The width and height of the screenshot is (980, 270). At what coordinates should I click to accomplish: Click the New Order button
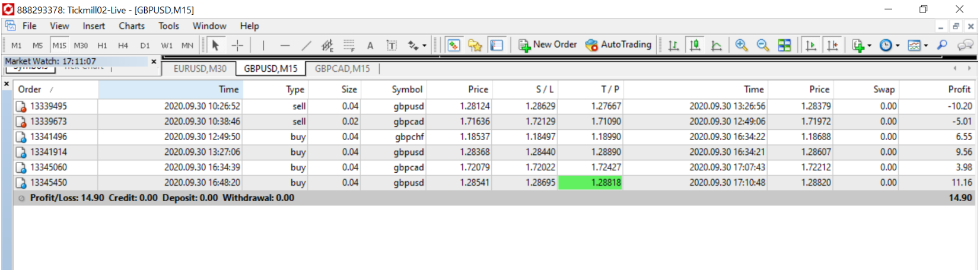(x=548, y=45)
